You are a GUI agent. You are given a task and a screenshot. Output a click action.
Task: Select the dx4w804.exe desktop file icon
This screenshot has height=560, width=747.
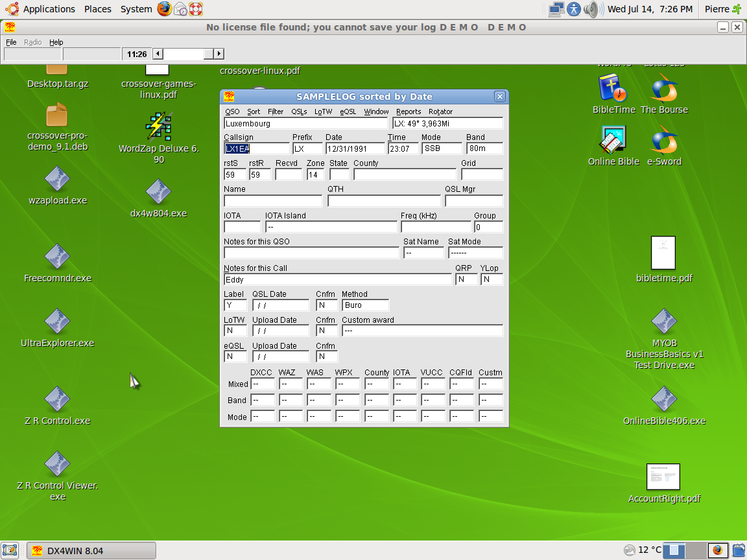coord(158,192)
